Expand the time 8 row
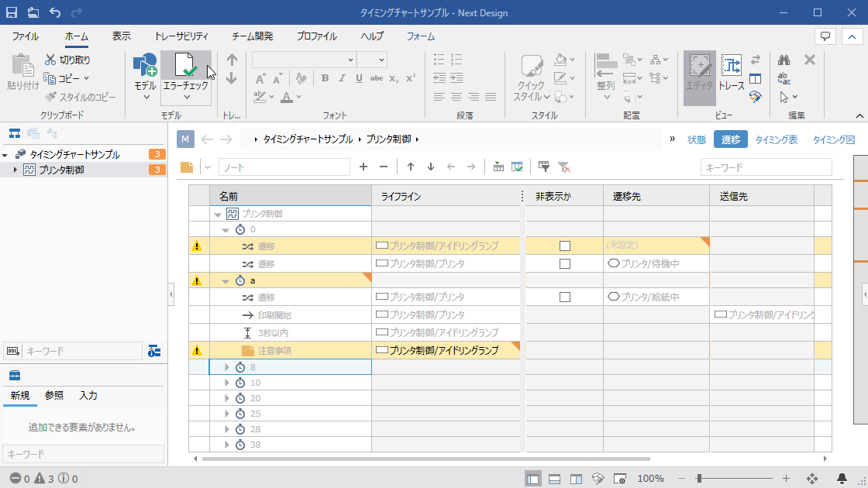The width and height of the screenshot is (868, 488). coord(226,367)
